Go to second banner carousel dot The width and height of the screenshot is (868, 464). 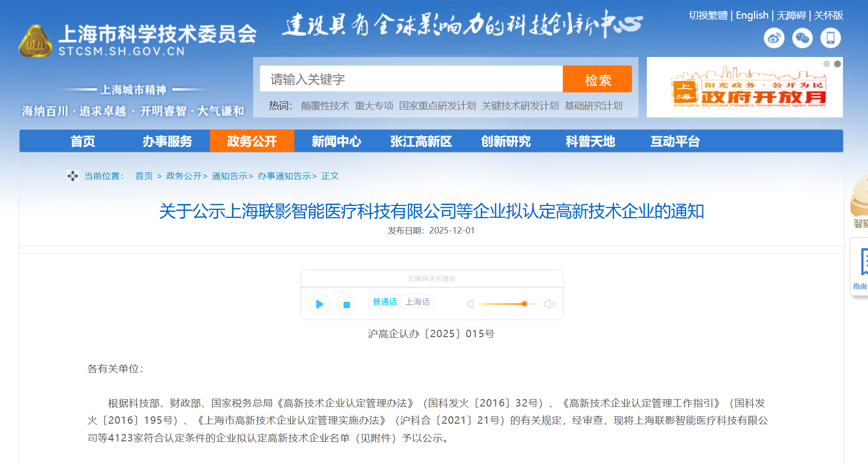pos(838,64)
